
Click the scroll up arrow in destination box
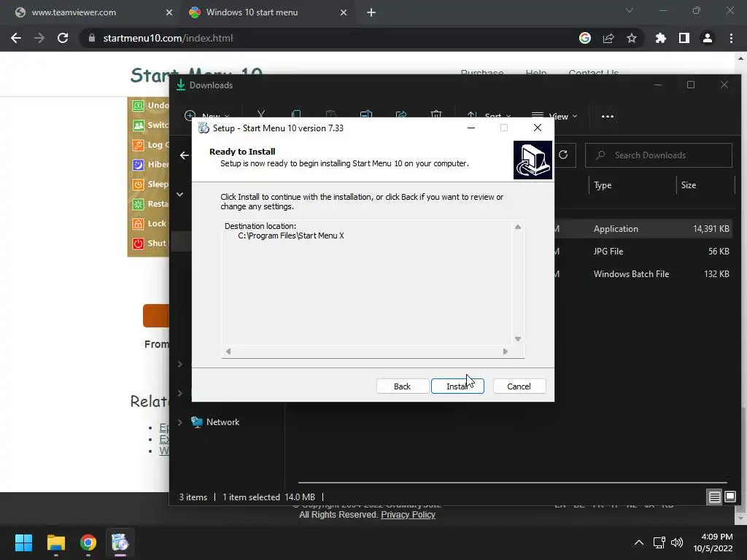click(518, 227)
